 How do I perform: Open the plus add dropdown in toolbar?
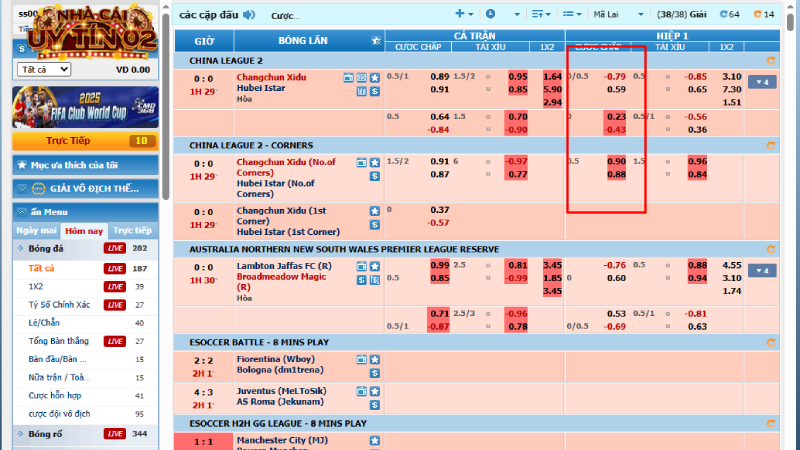(x=464, y=14)
